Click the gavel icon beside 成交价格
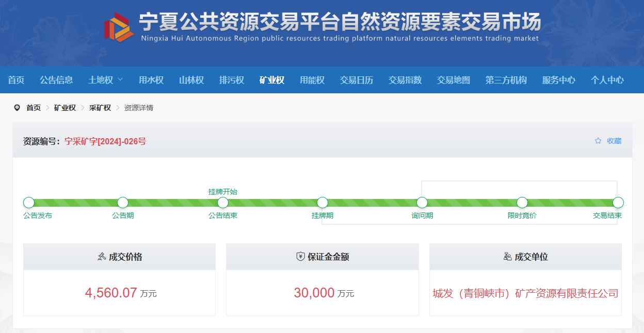The image size is (644, 333). (x=102, y=256)
